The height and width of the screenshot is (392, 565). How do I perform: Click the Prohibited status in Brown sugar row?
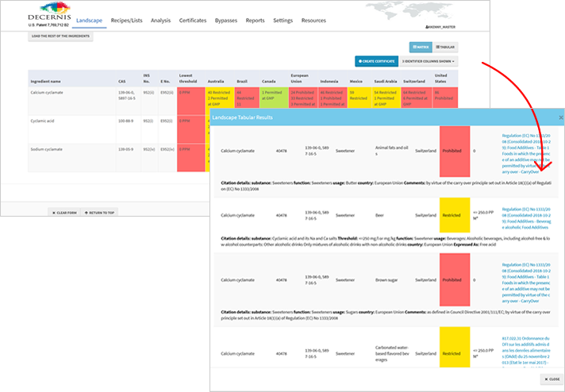pyautogui.click(x=455, y=280)
